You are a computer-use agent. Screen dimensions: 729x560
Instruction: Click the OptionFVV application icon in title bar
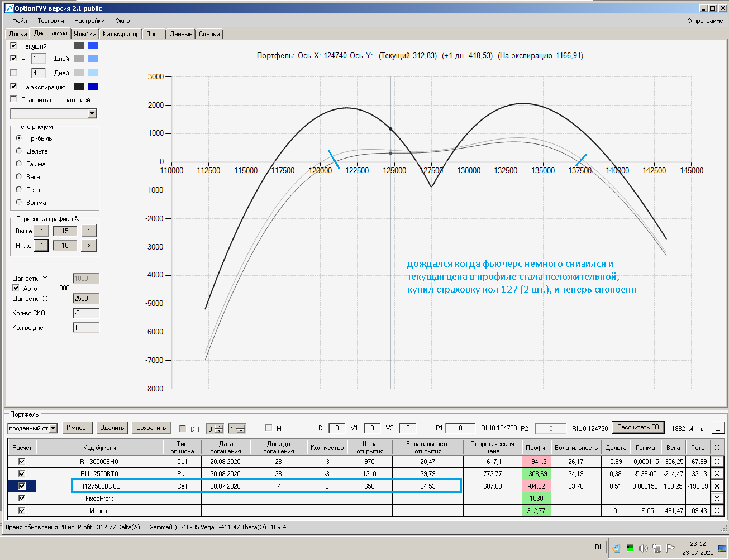click(9, 8)
